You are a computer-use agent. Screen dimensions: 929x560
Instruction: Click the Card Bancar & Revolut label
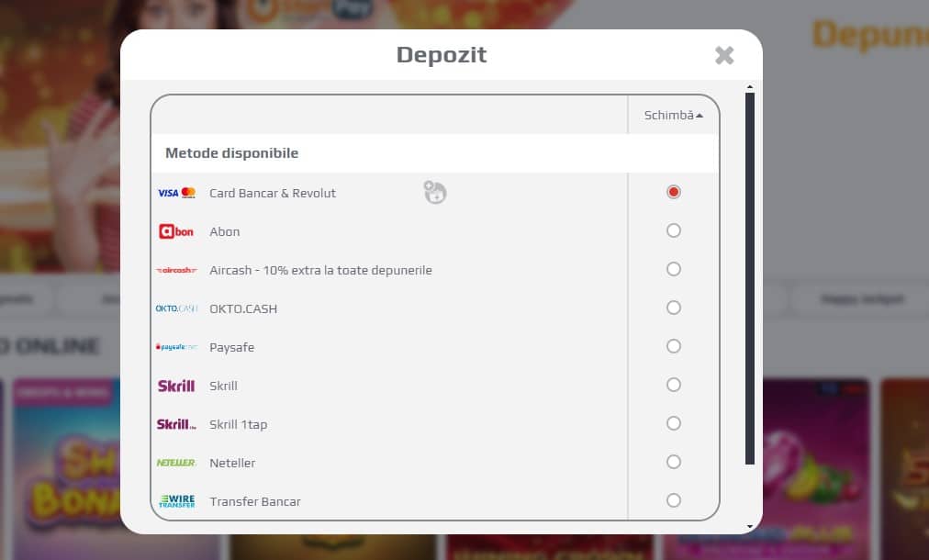[x=273, y=193]
